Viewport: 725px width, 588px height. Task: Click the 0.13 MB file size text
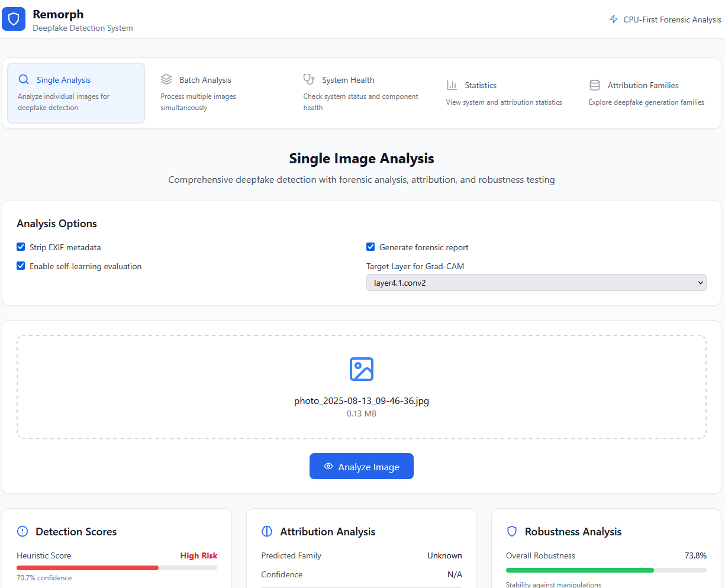[362, 413]
